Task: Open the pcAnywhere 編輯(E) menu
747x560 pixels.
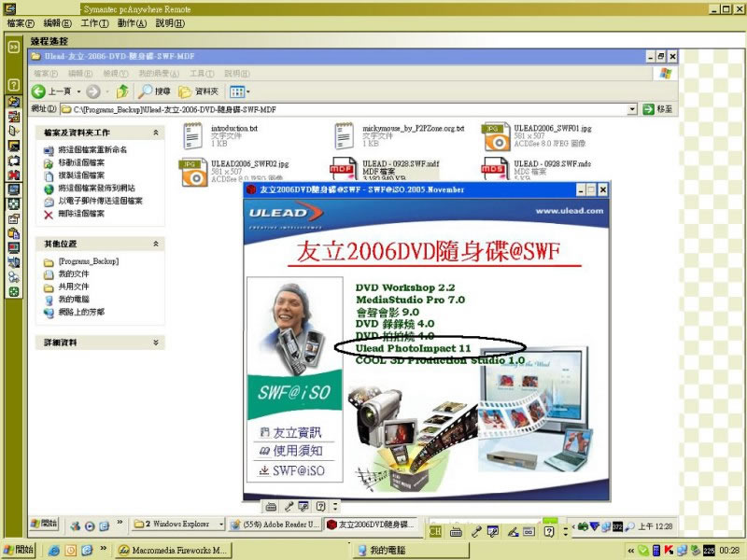Action: click(58, 23)
